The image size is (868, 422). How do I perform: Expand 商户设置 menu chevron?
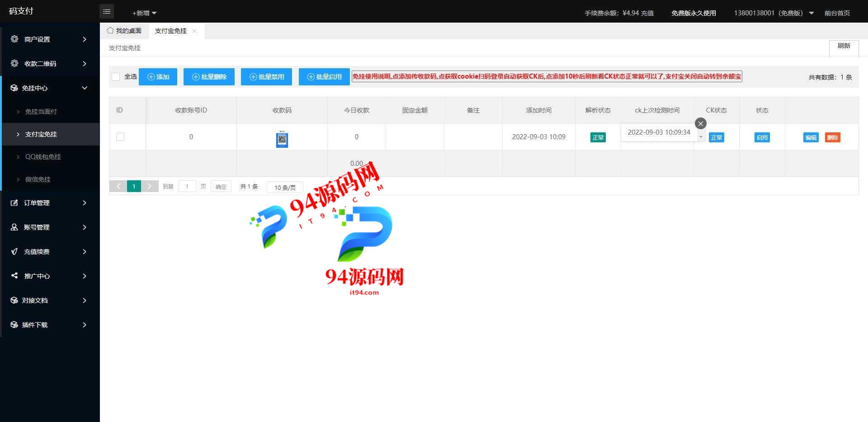[85, 39]
